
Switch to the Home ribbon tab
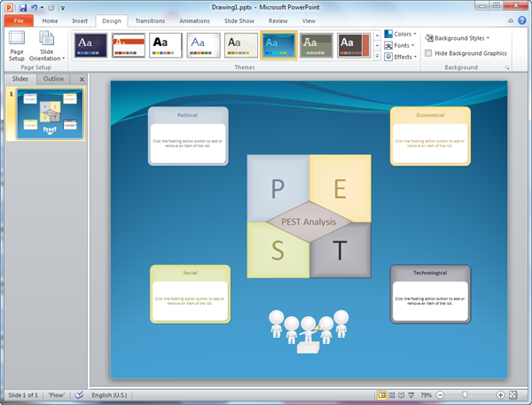(x=50, y=20)
